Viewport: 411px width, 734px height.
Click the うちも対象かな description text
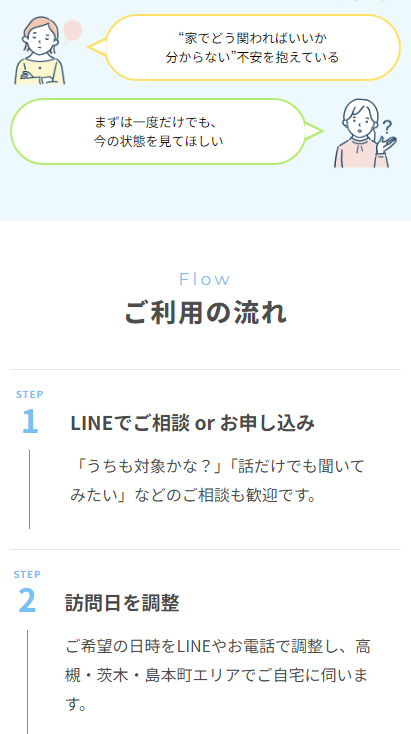click(x=217, y=480)
